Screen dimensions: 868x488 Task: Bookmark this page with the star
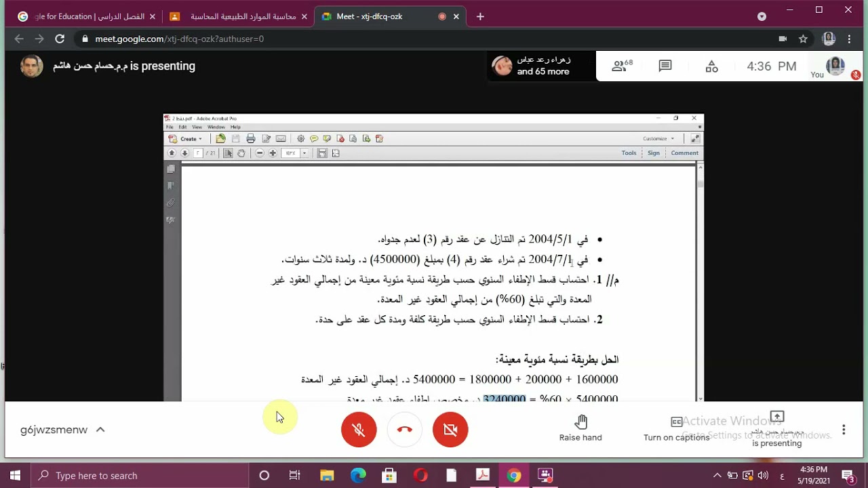[x=803, y=39]
